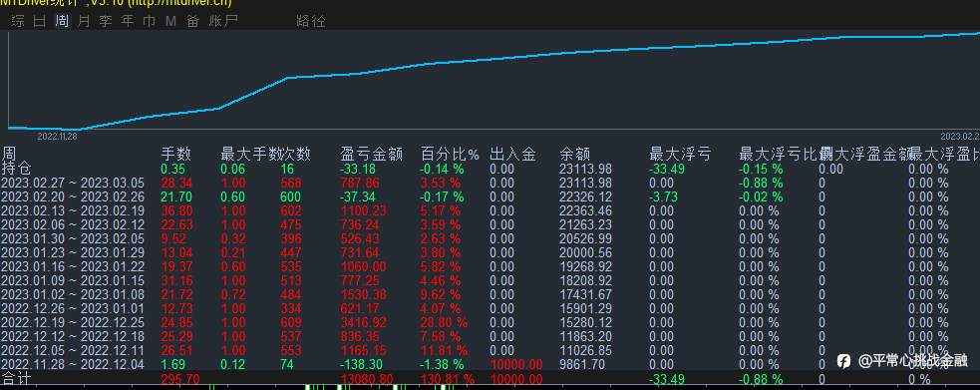Screen dimensions: 980x390
Task: Select week row 2022.12.26 ~ 2023.01.01
Action: [x=73, y=309]
